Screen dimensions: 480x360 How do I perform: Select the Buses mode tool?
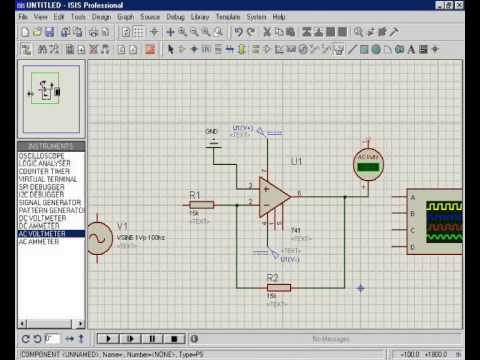(230, 50)
